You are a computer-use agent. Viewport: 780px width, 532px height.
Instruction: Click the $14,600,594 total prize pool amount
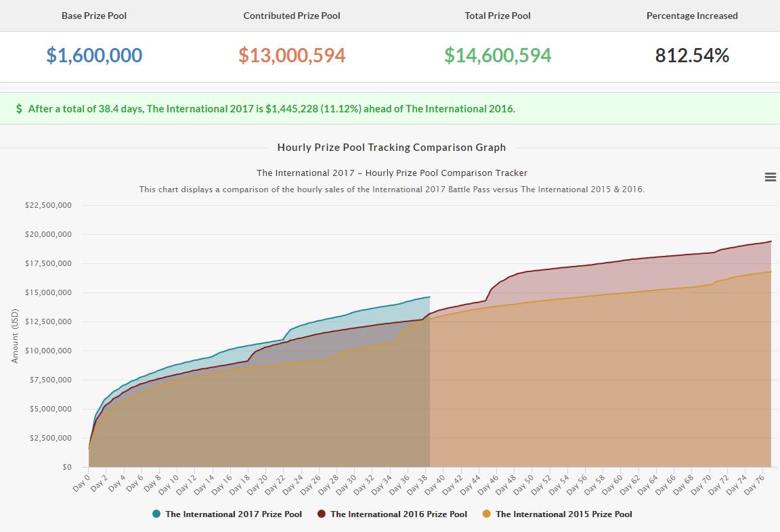tap(498, 56)
